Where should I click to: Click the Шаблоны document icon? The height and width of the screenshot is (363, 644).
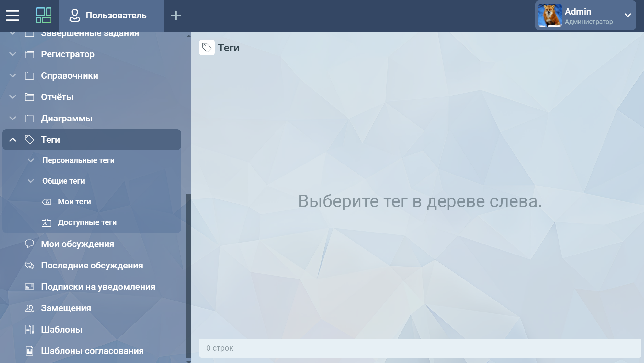pyautogui.click(x=29, y=329)
